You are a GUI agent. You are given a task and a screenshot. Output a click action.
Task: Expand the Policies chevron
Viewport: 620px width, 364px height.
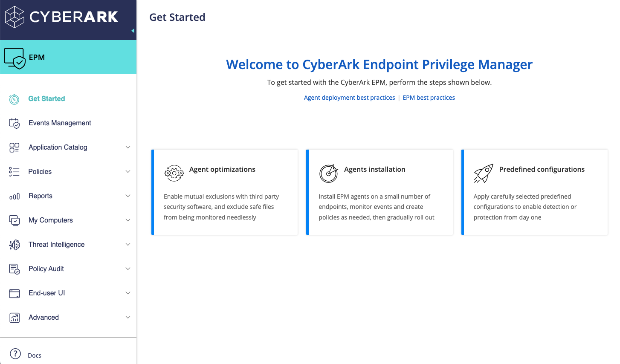[128, 171]
